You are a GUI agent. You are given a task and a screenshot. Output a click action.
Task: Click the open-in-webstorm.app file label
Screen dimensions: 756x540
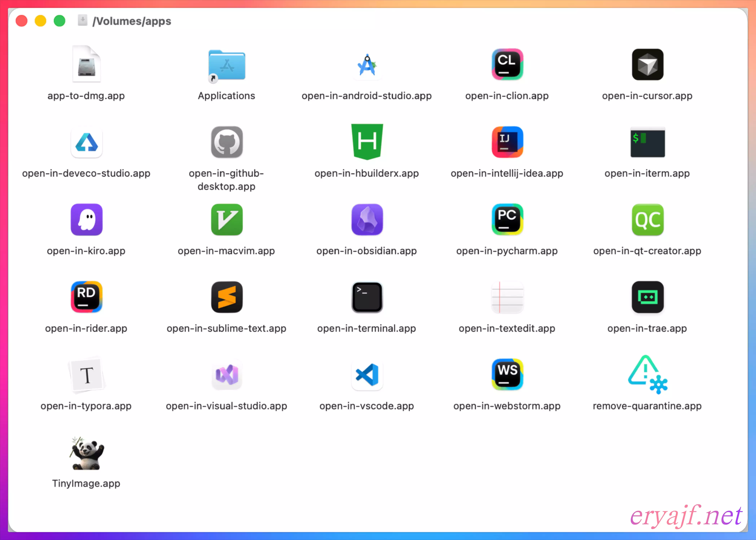[x=507, y=406]
